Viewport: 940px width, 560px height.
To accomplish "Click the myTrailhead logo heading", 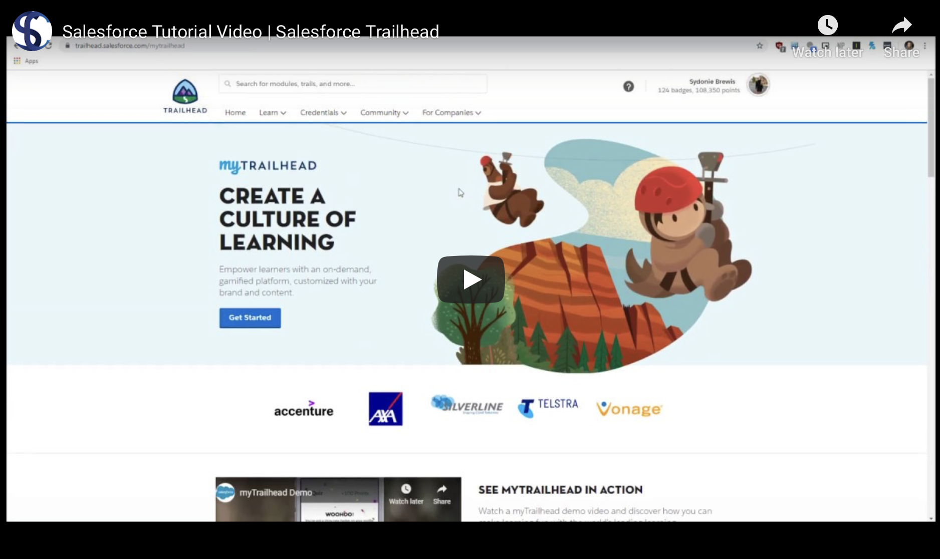I will point(268,166).
